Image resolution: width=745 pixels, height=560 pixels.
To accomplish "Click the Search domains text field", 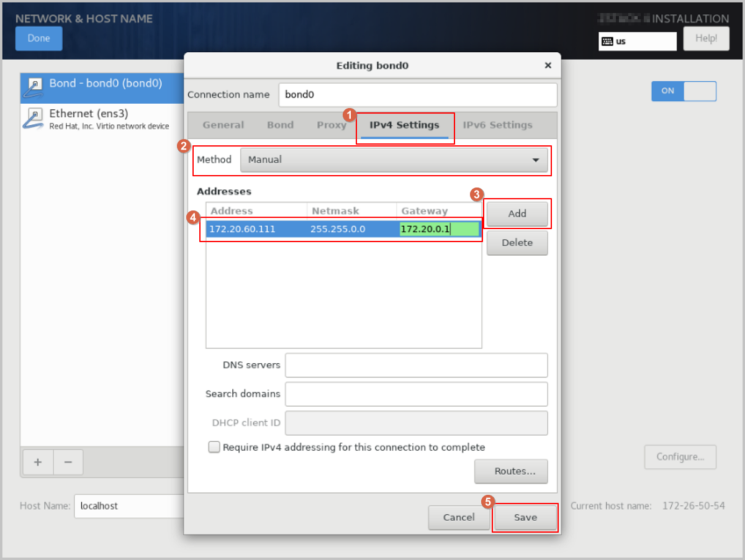I will coord(416,394).
